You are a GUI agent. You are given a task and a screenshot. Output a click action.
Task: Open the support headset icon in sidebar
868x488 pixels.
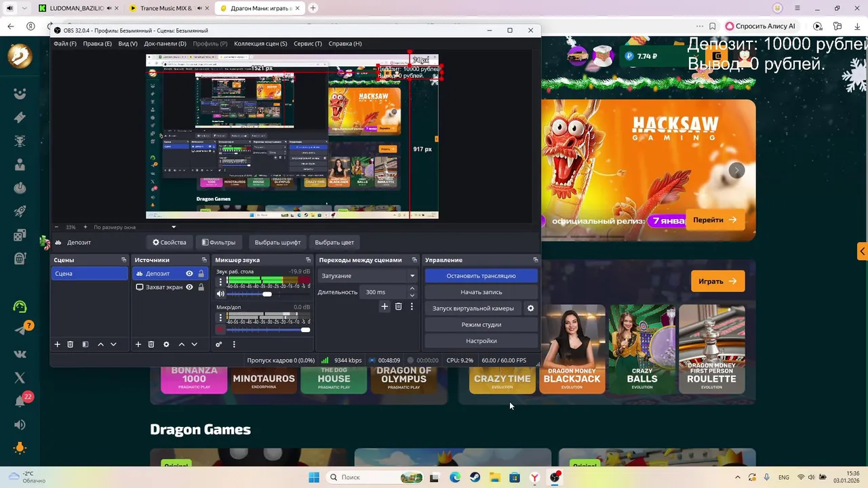[20, 306]
